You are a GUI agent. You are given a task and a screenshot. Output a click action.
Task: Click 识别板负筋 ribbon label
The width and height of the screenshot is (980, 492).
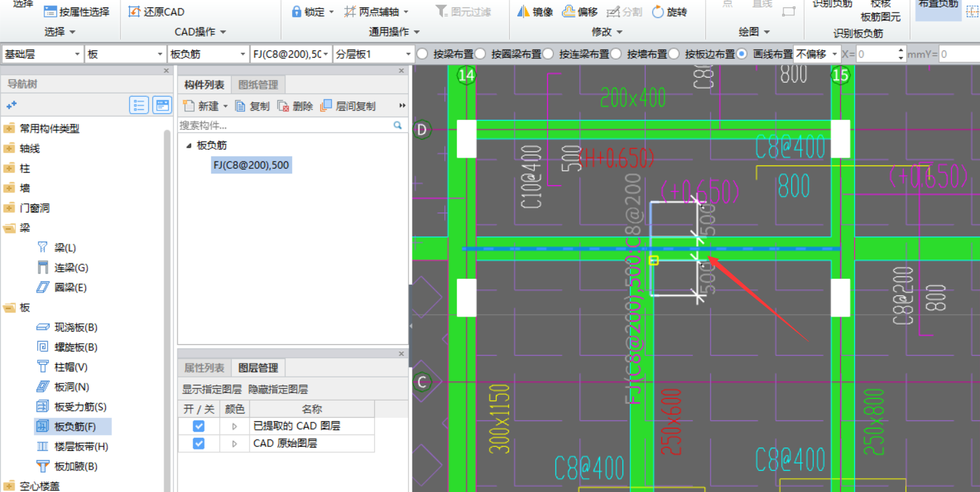point(858,33)
